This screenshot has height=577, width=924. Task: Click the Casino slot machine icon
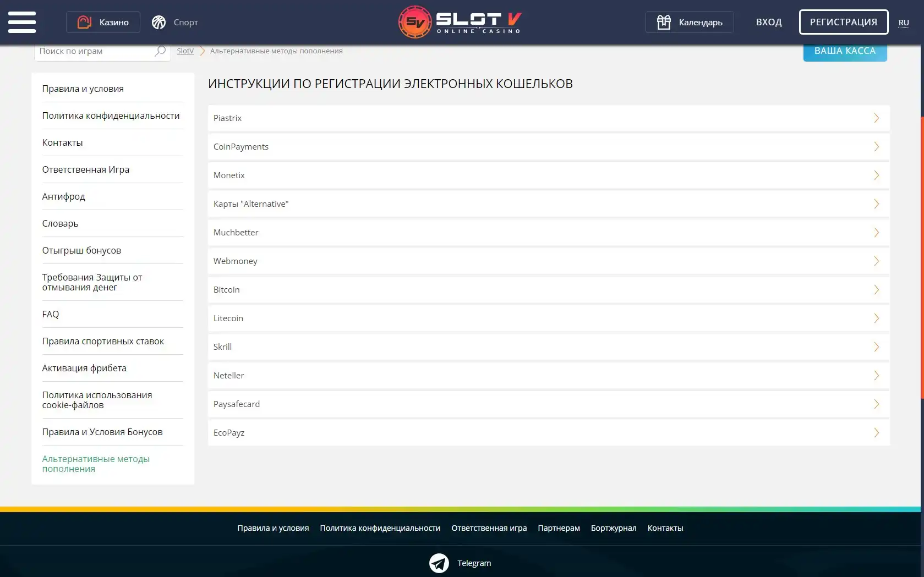point(84,22)
